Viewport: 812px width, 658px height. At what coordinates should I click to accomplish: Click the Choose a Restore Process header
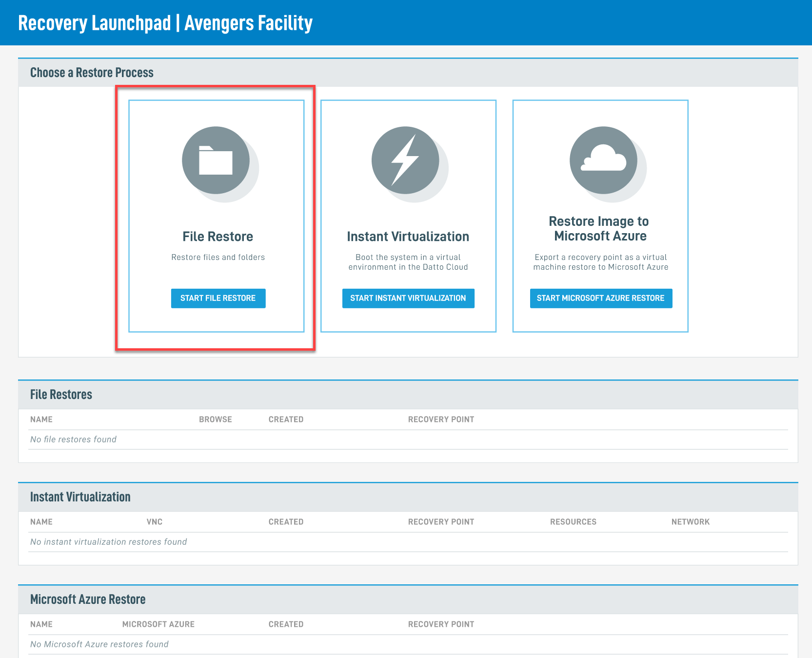coord(92,73)
